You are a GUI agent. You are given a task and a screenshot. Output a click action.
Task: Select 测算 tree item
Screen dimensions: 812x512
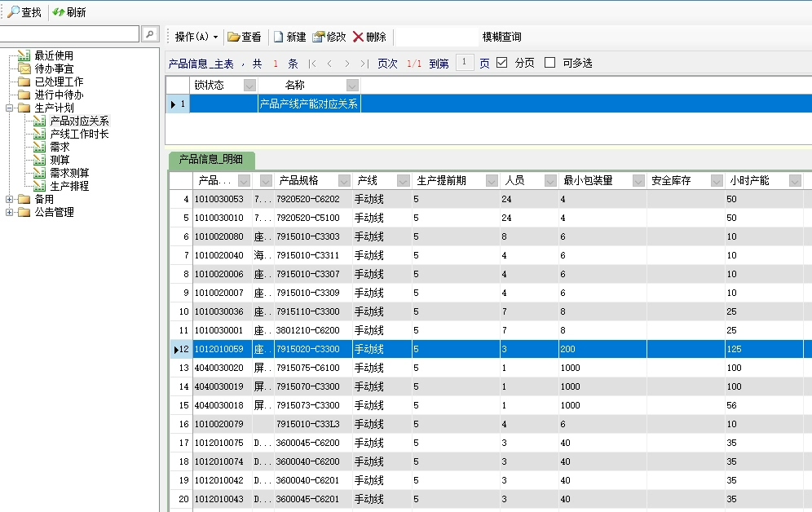pos(60,160)
